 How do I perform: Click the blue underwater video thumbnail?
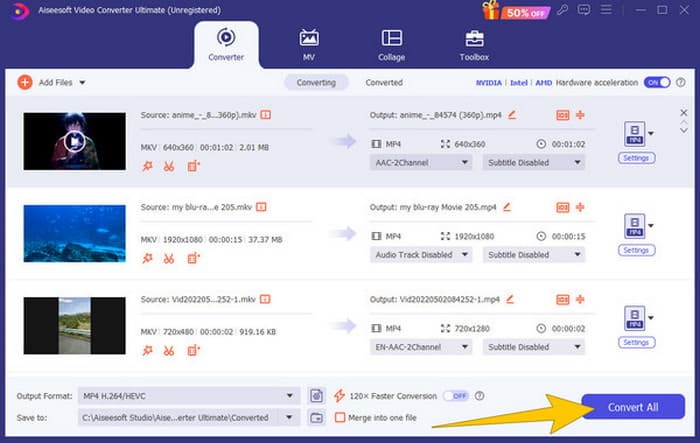tap(74, 233)
